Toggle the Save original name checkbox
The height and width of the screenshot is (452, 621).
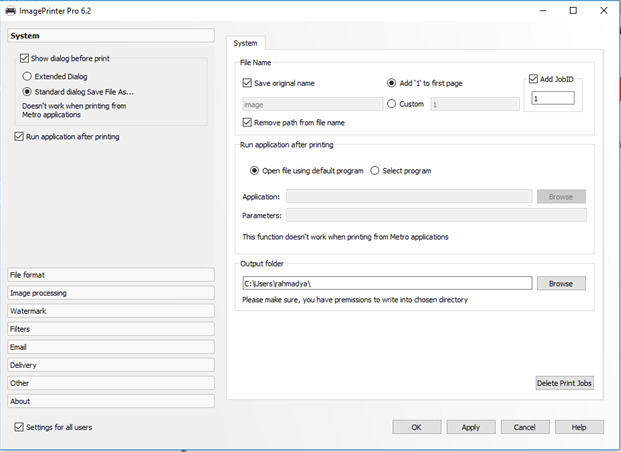248,83
